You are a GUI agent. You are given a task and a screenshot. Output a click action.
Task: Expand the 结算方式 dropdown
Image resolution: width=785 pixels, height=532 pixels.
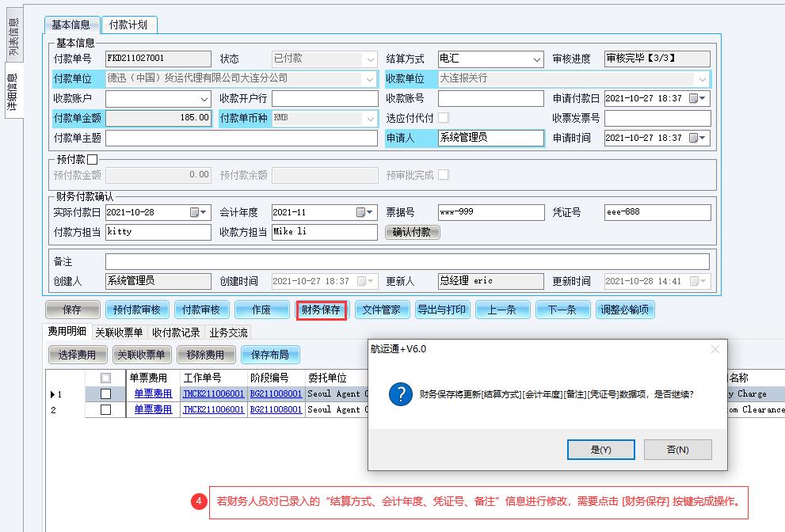coord(536,59)
